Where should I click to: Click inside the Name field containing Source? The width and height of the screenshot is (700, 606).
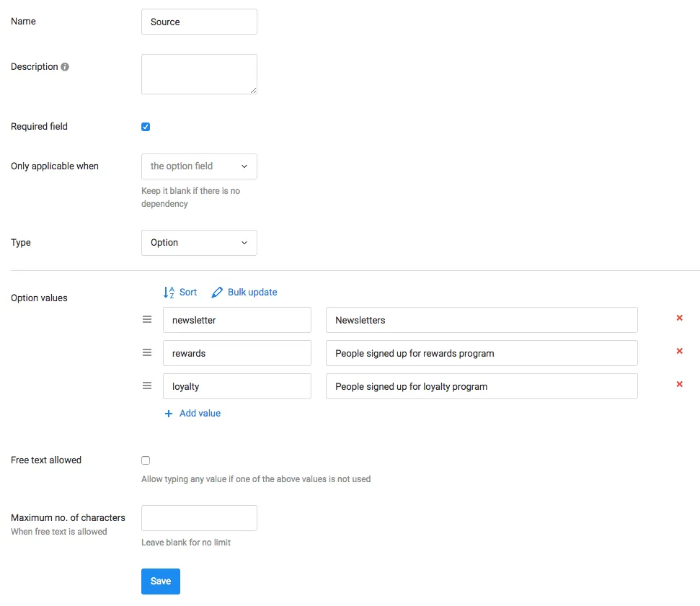point(199,22)
